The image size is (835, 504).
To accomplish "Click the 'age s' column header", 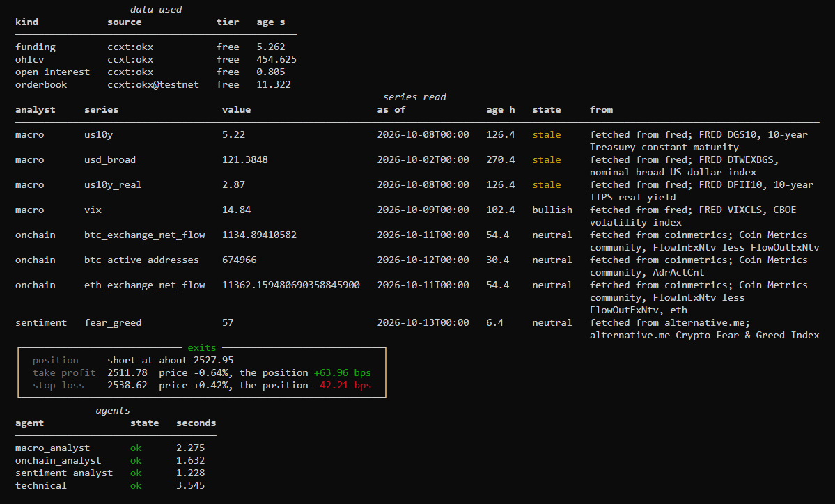I will [x=270, y=22].
